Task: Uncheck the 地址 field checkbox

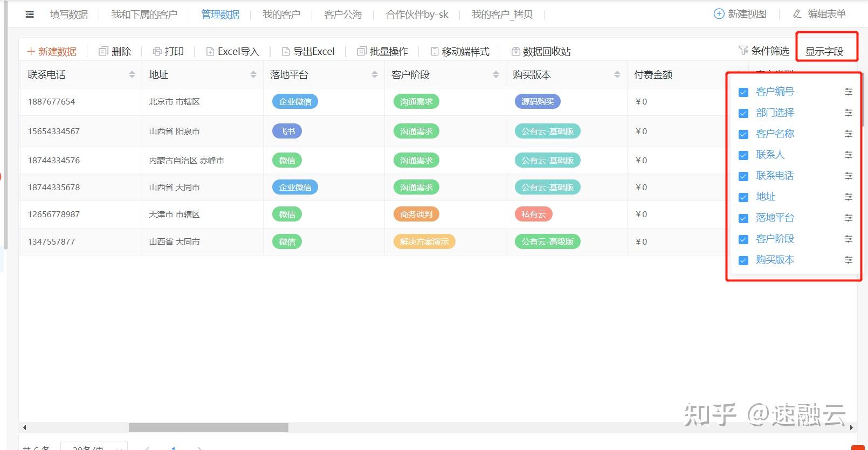Action: (x=743, y=197)
